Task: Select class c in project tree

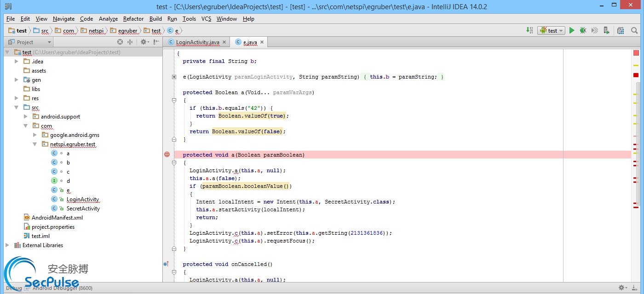Action: [68, 172]
